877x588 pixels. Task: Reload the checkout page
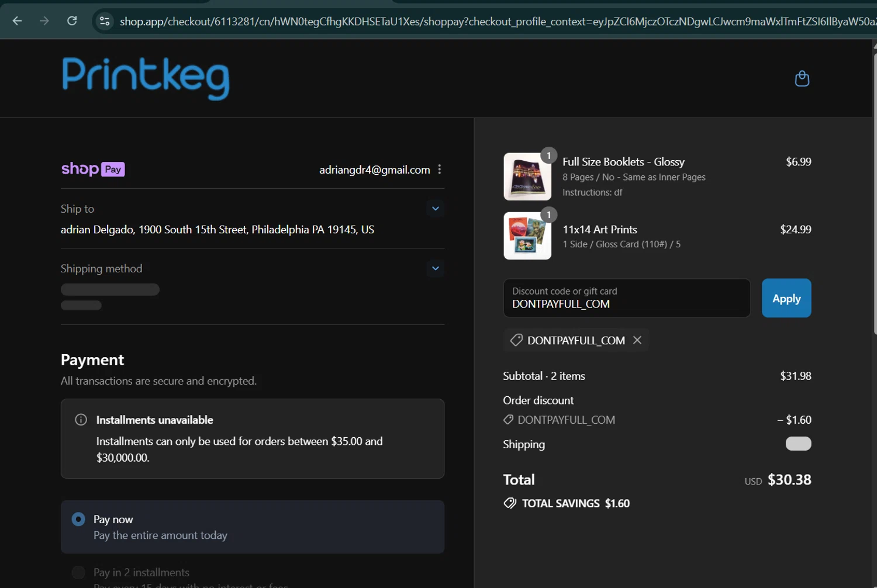(x=72, y=21)
